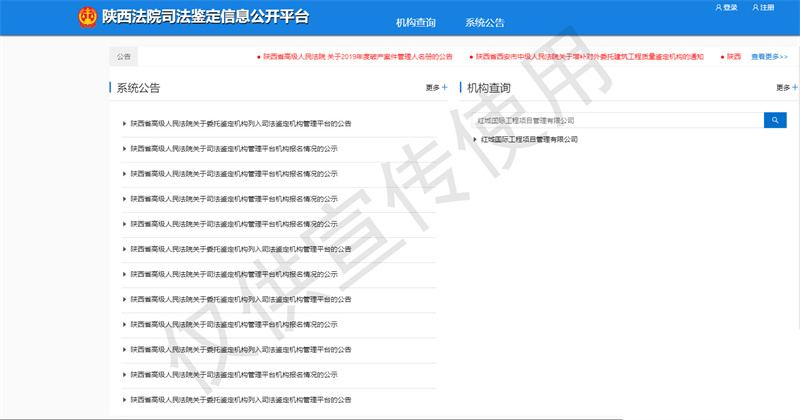Click the 登录 login link
Image resolution: width=800 pixels, height=420 pixels.
pyautogui.click(x=727, y=7)
